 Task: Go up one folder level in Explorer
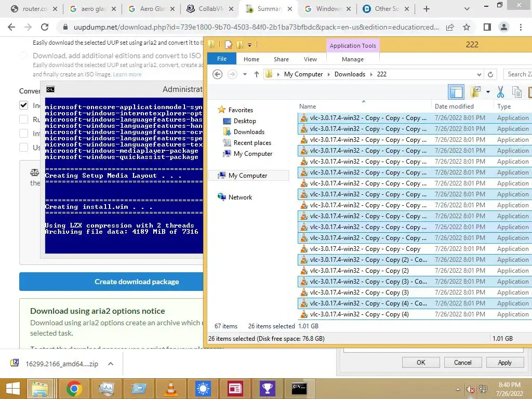tap(257, 74)
